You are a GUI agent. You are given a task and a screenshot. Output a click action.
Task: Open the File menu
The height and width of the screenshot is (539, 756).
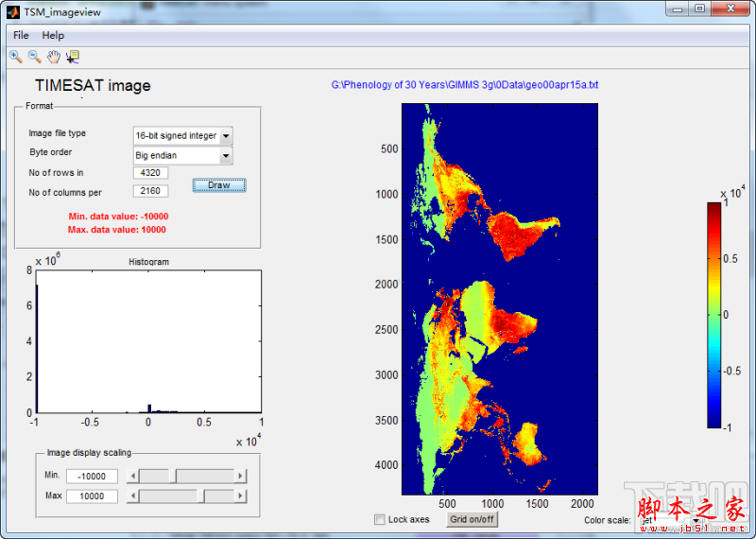21,35
